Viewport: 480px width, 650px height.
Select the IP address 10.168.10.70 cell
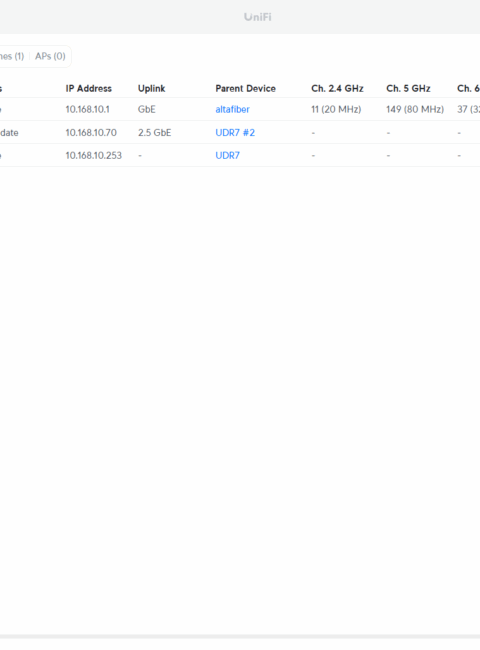[x=91, y=133]
